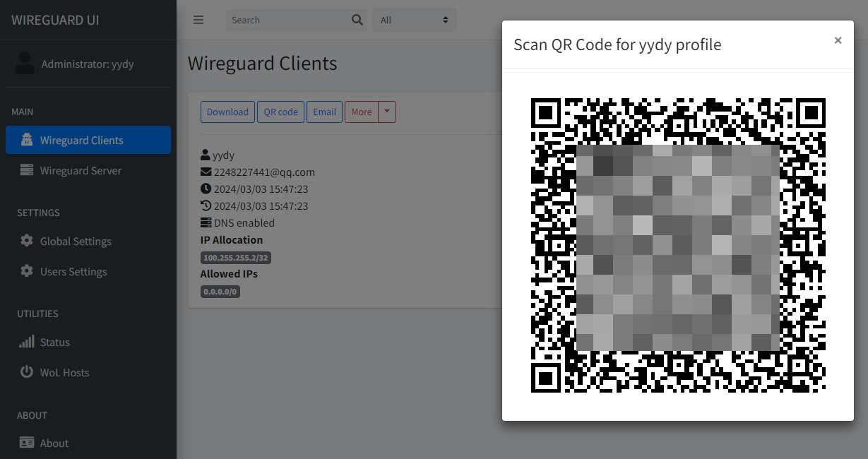Open the About page
This screenshot has width=868, height=459.
pos(88,443)
